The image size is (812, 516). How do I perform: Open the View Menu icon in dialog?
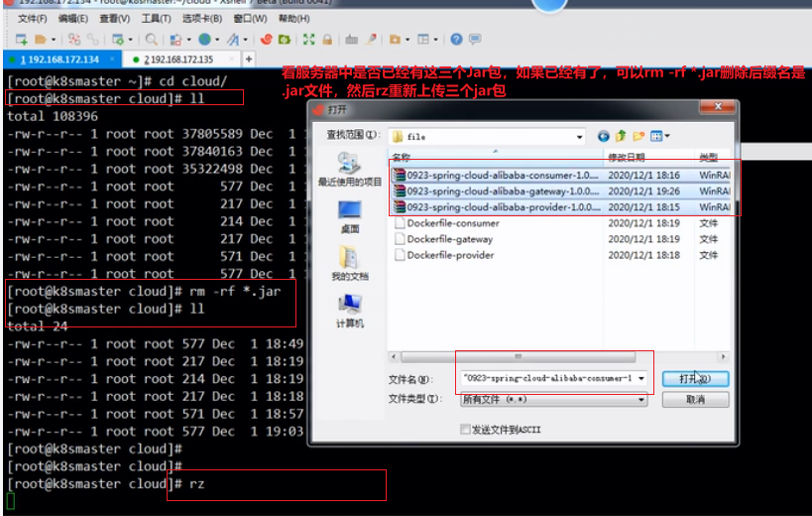point(659,136)
